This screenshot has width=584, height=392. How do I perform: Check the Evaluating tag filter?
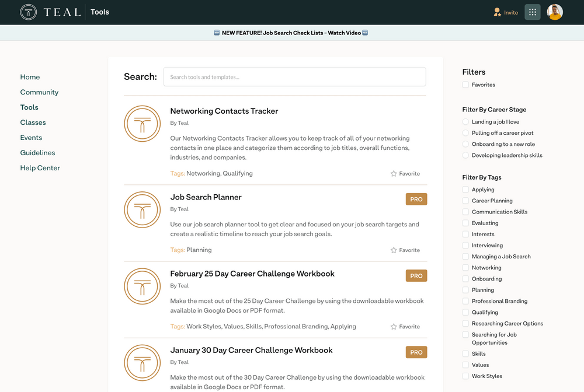[x=465, y=223]
